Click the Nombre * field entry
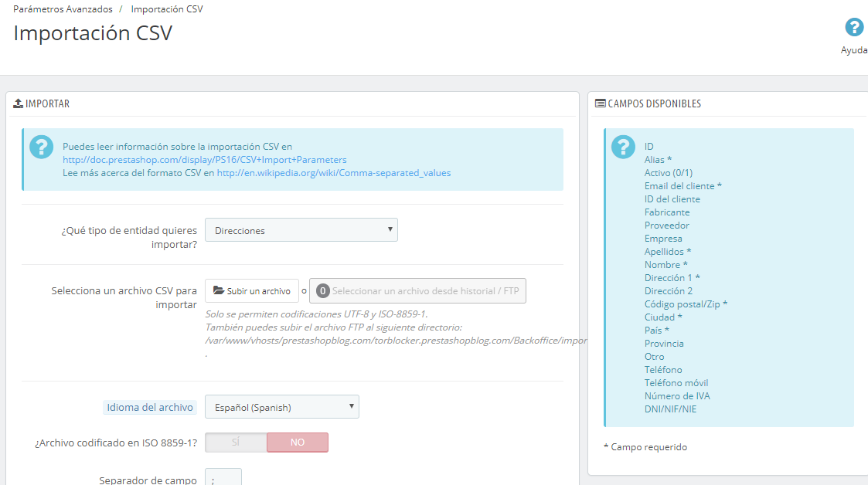Image resolution: width=868 pixels, height=485 pixels. (666, 265)
